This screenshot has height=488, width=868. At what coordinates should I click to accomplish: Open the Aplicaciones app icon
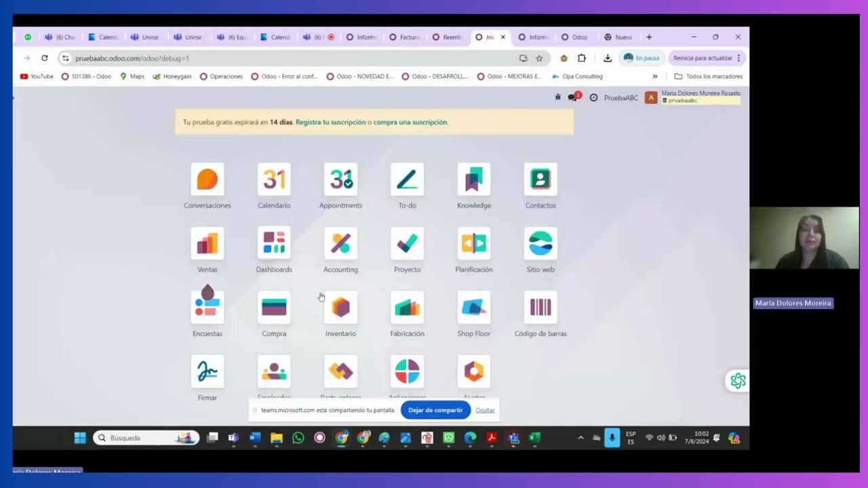tap(407, 371)
